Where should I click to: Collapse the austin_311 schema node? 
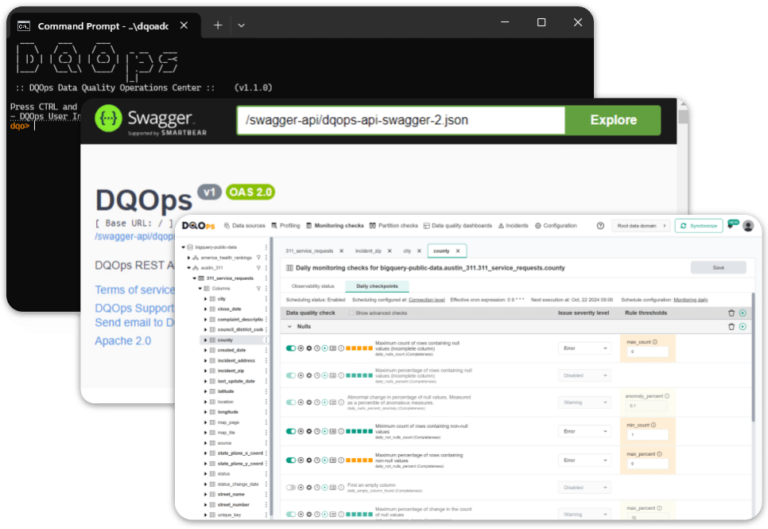[x=189, y=268]
